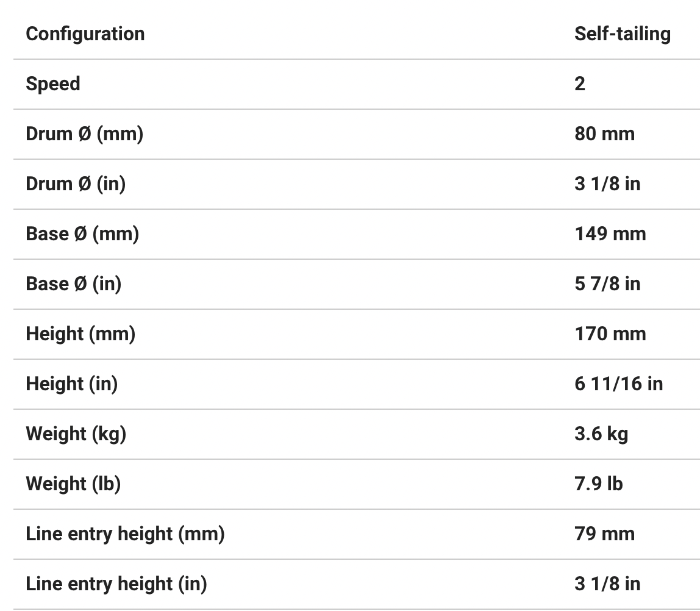700x611 pixels.
Task: Click the Drum Ø (in) label
Action: pyautogui.click(x=76, y=184)
